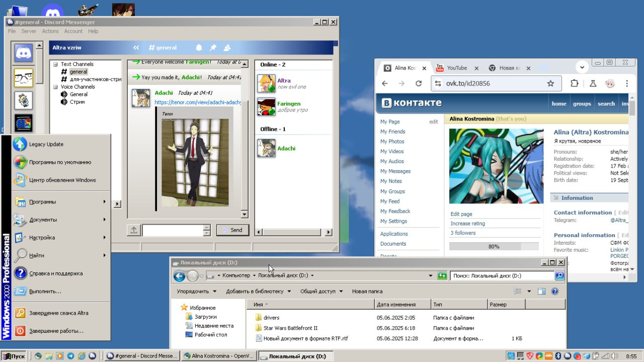Click the Discord home server icon
The height and width of the screenshot is (362, 644).
24,53
